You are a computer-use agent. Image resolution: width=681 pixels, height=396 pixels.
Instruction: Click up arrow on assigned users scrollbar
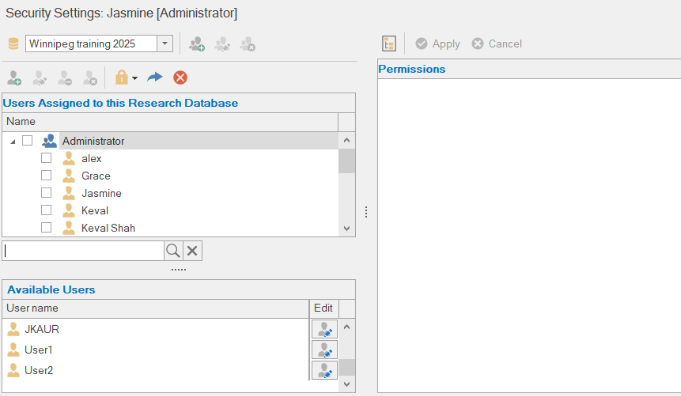pos(347,140)
